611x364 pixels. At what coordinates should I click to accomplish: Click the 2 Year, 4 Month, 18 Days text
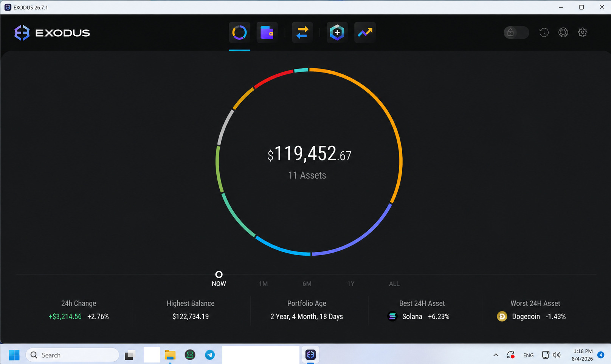point(307,316)
